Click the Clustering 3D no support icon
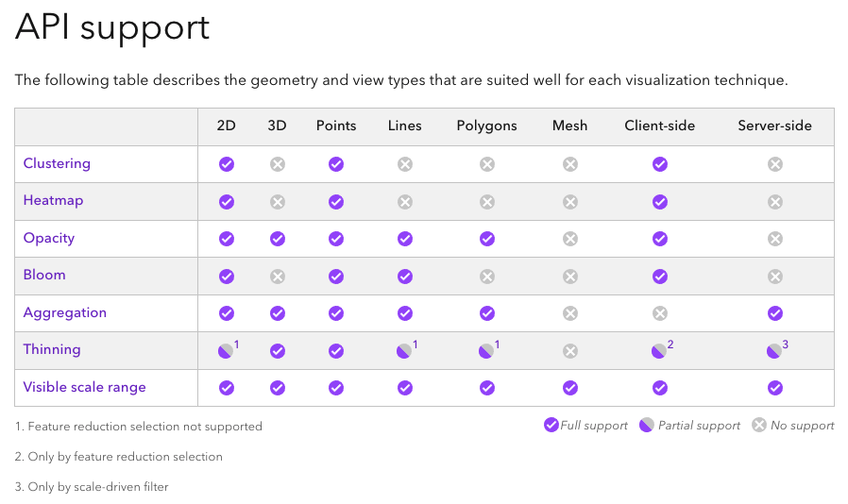This screenshot has height=504, width=848. point(278,164)
